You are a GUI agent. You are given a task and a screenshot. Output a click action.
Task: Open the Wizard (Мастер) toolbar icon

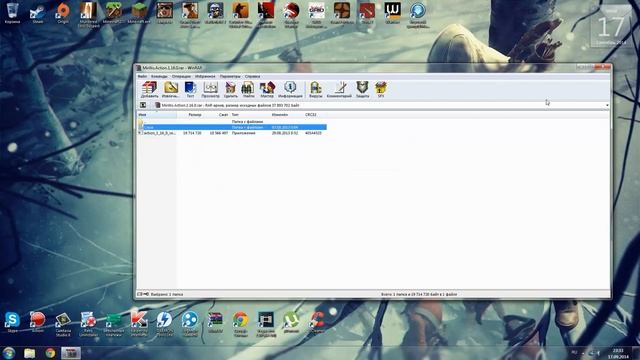267,89
